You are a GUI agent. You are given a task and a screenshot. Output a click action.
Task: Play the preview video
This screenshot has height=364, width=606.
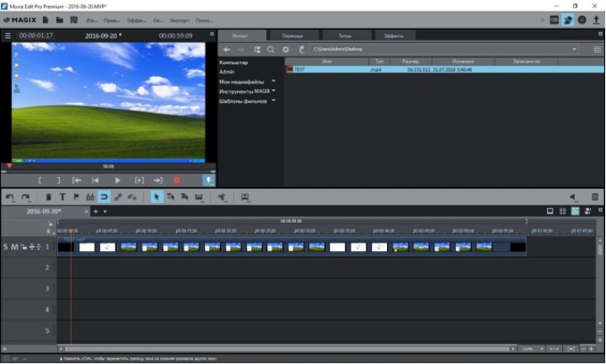pyautogui.click(x=117, y=180)
